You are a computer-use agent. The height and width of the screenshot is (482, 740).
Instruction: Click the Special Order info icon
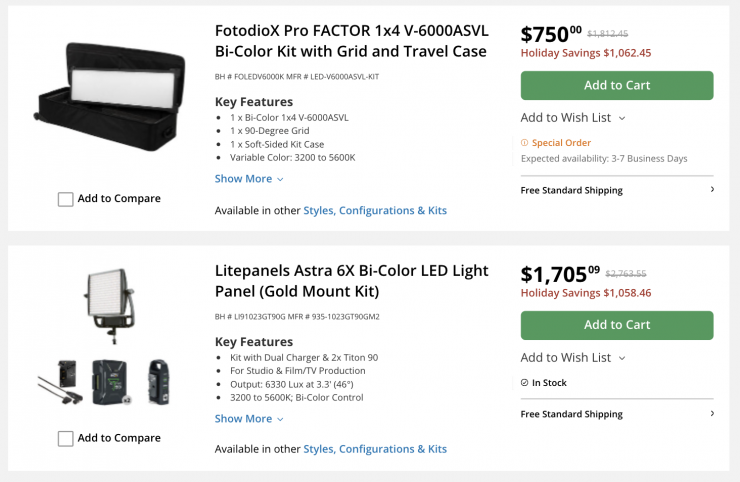pos(525,143)
